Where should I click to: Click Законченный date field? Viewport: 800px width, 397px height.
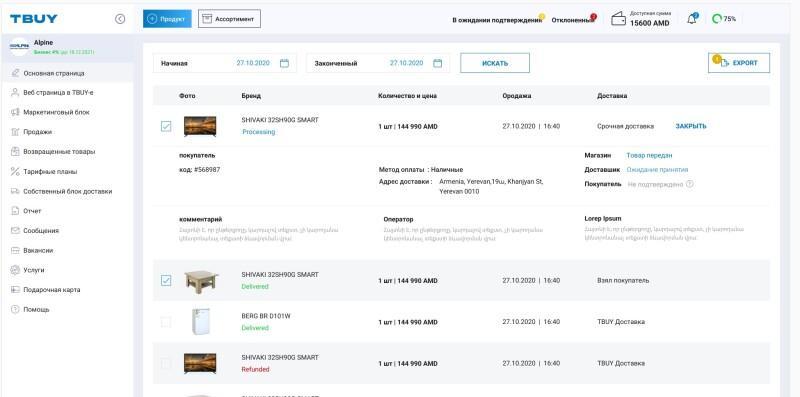378,63
